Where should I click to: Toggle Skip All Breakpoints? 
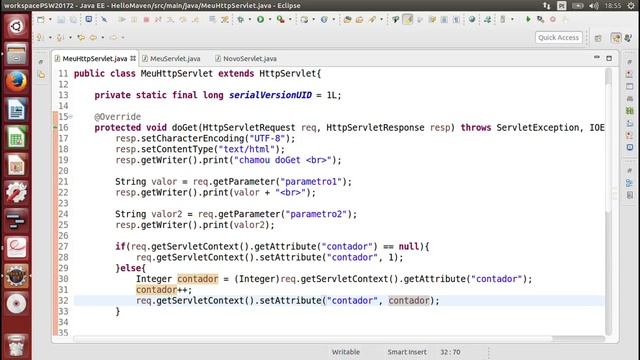click(104, 19)
